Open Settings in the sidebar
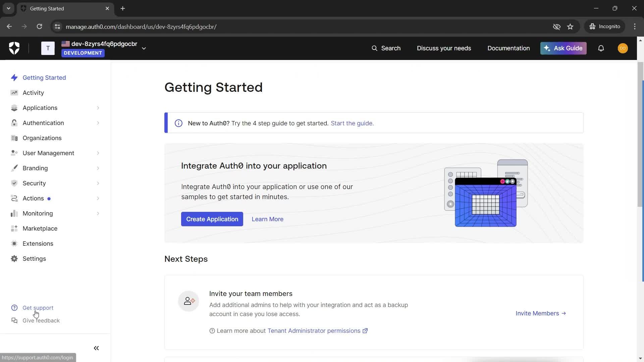 pyautogui.click(x=34, y=259)
